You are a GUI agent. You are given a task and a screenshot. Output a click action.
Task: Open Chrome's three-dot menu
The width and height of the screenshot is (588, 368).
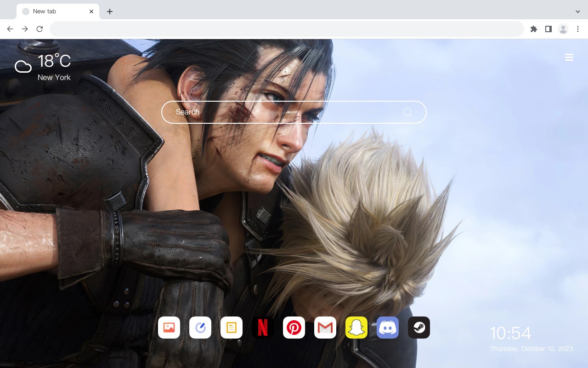[578, 29]
